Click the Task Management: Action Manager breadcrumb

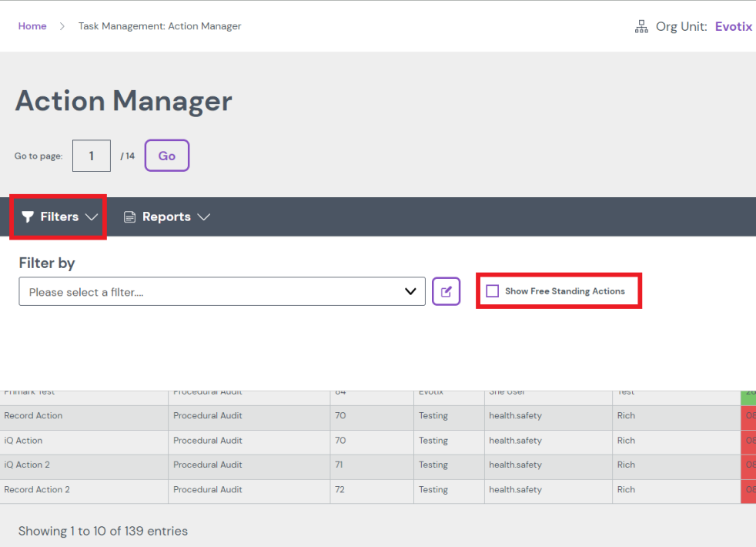159,26
